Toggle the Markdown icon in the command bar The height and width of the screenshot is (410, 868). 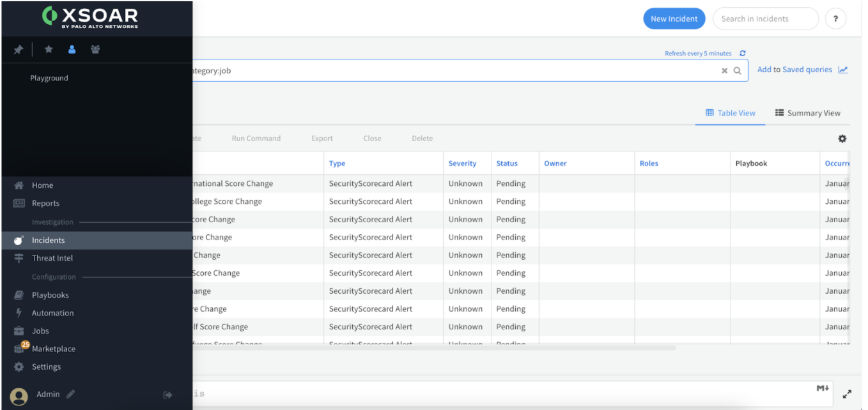point(823,388)
